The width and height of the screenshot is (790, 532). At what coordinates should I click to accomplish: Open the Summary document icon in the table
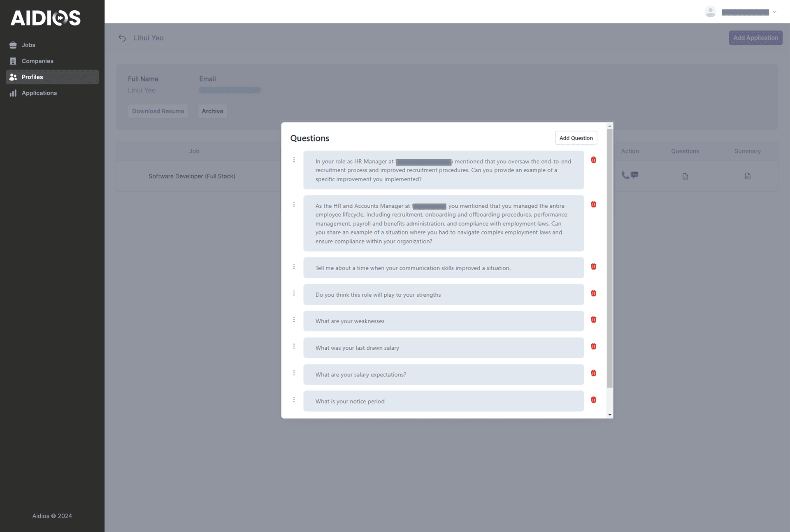748,176
